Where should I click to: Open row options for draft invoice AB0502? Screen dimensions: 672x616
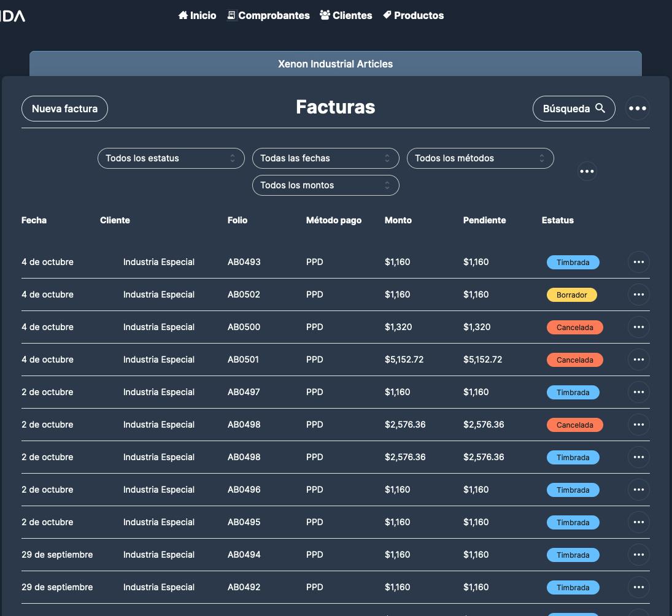coord(638,295)
